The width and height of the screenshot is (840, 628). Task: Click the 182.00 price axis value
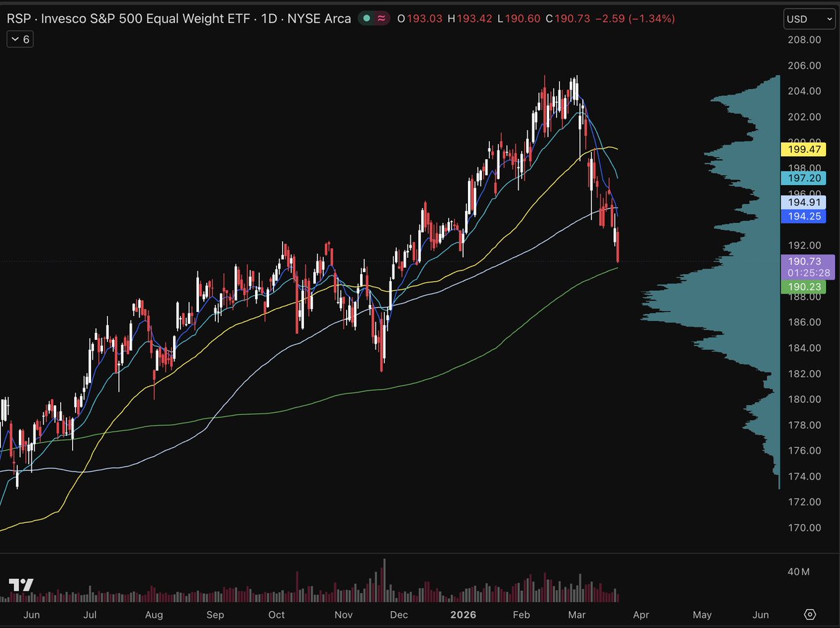[x=804, y=374]
